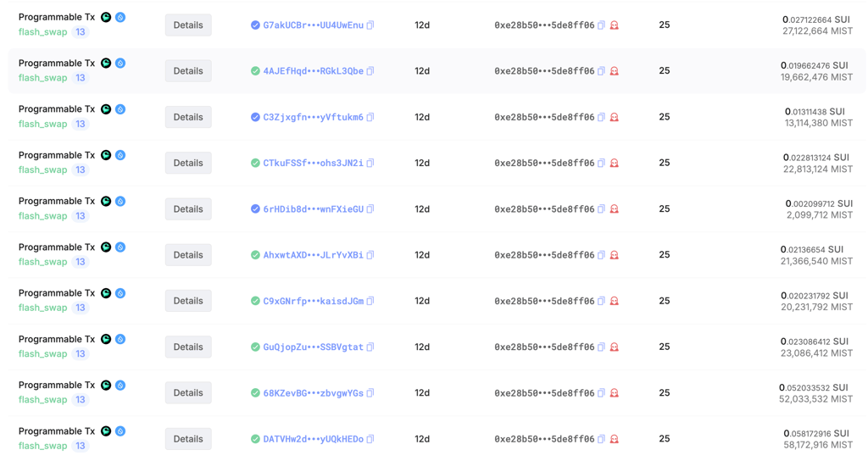The height and width of the screenshot is (461, 868).
Task: Open transaction link C3Zjxgfn•••yVftukm6
Action: click(x=314, y=117)
